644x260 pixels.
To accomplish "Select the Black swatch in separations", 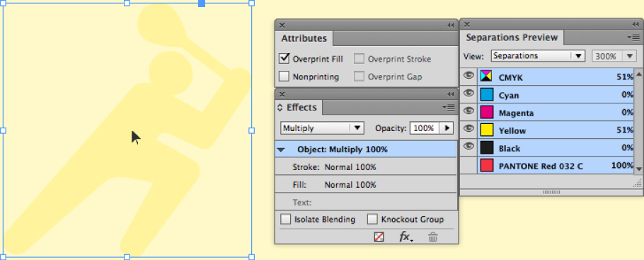I will tap(487, 147).
